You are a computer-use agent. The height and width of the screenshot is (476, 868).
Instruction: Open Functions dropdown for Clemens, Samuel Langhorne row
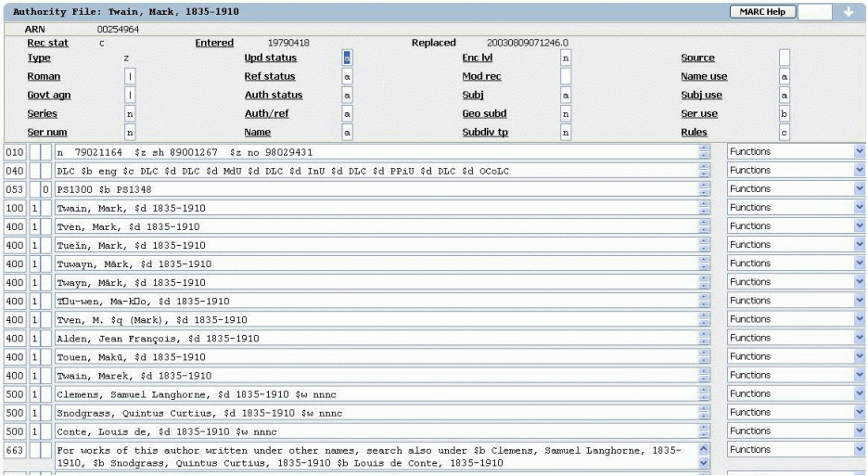795,393
